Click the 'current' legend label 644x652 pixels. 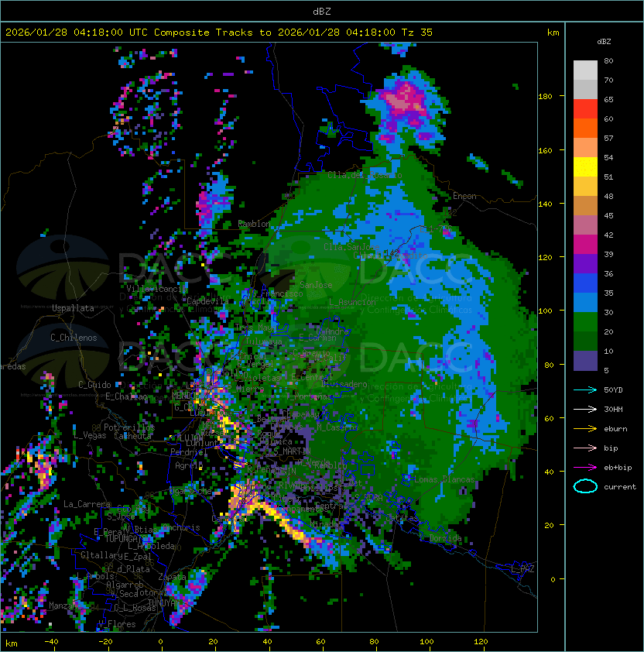(620, 487)
